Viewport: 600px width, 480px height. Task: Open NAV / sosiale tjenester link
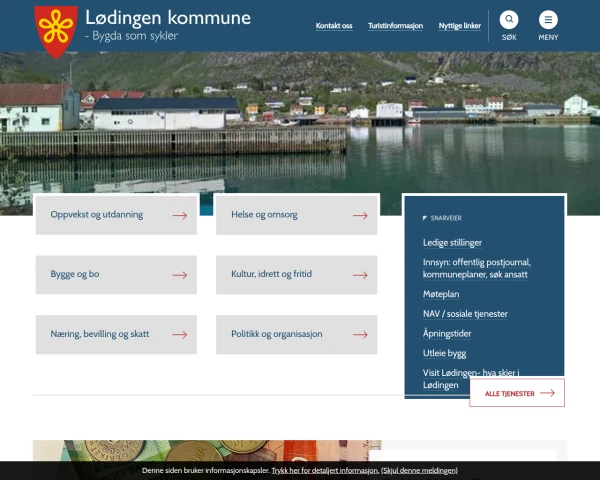[x=465, y=314]
